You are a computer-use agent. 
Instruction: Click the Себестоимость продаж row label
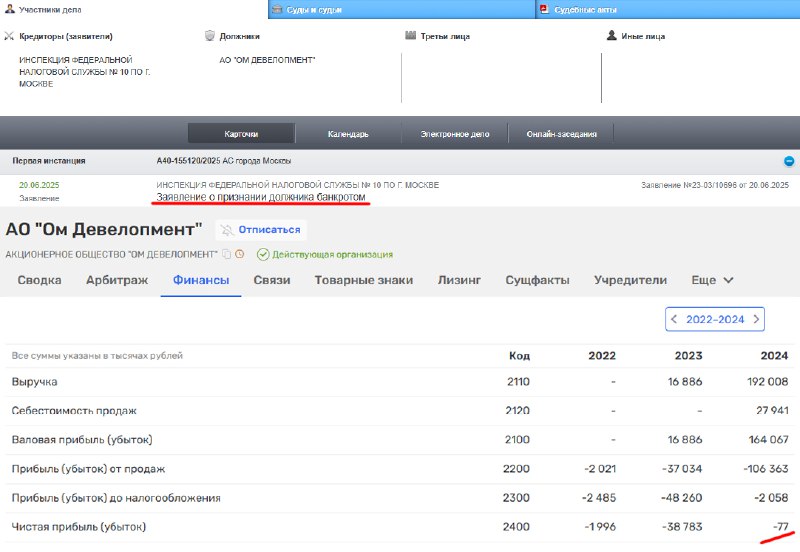pyautogui.click(x=74, y=411)
